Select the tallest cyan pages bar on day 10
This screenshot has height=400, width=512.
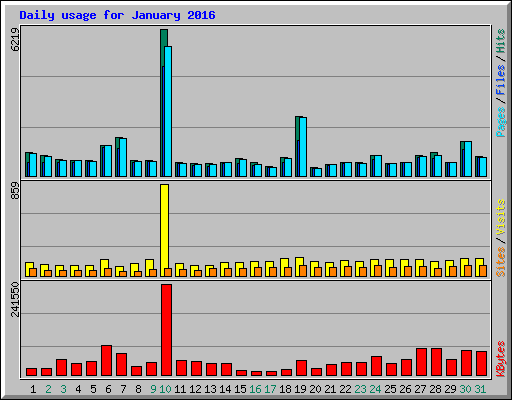click(x=168, y=111)
